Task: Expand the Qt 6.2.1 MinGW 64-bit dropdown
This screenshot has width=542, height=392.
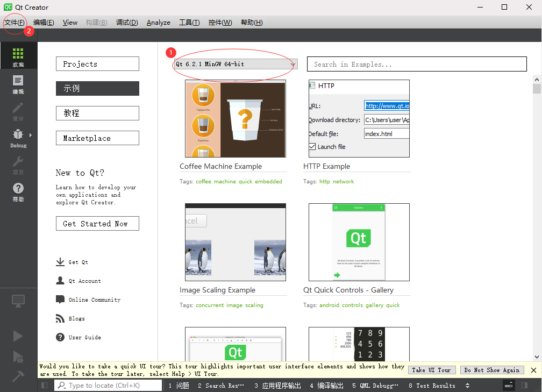Action: [236, 65]
